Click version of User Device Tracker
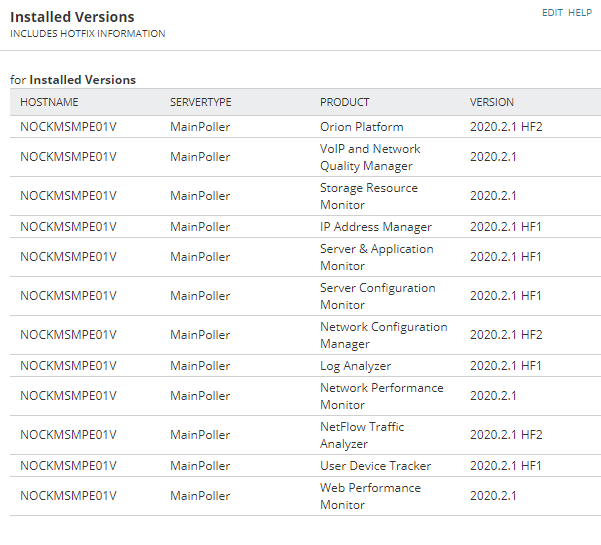Viewport: 601px width, 545px height. point(506,466)
